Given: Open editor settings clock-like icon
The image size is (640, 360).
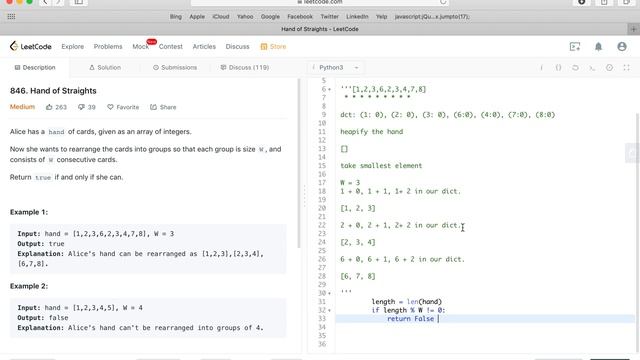Looking at the screenshot, I should tap(609, 68).
